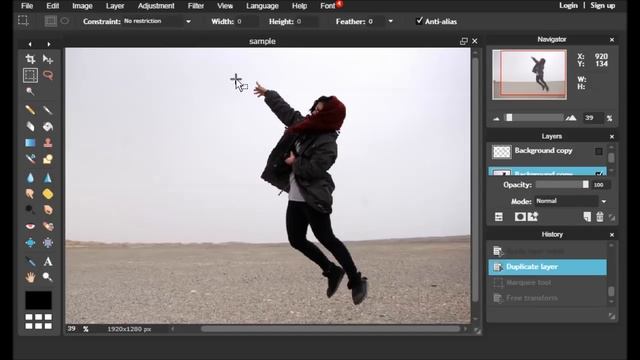The image size is (640, 360).
Task: Expand toolbox with right arrow
Action: click(49, 44)
